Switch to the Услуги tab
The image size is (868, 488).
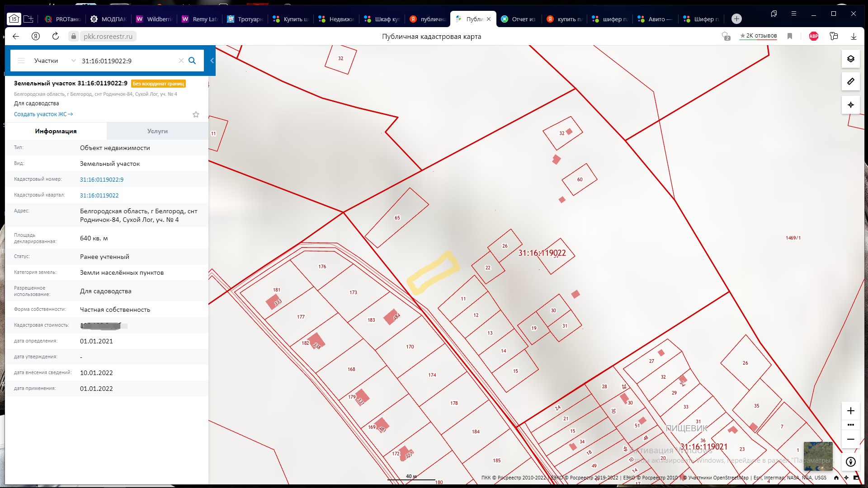[x=157, y=131]
